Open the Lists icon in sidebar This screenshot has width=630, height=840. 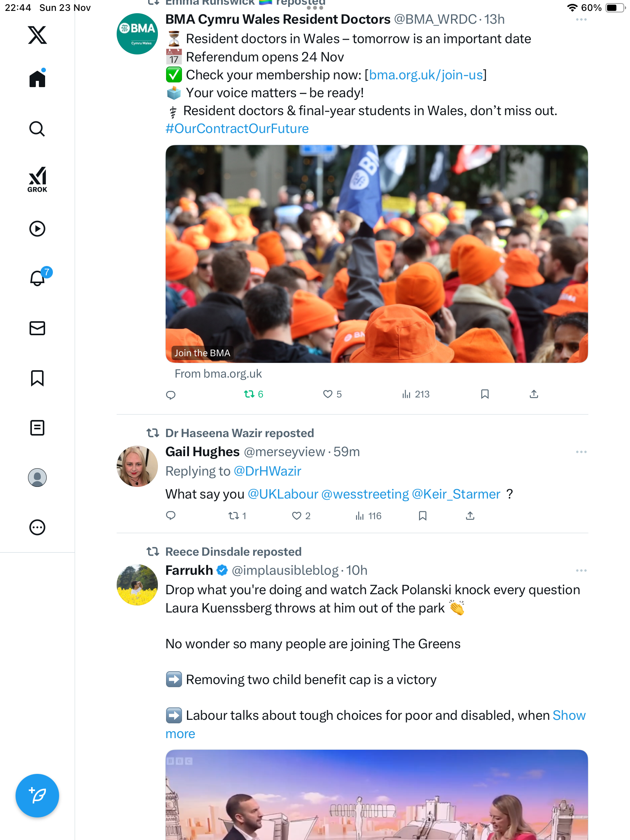[37, 428]
